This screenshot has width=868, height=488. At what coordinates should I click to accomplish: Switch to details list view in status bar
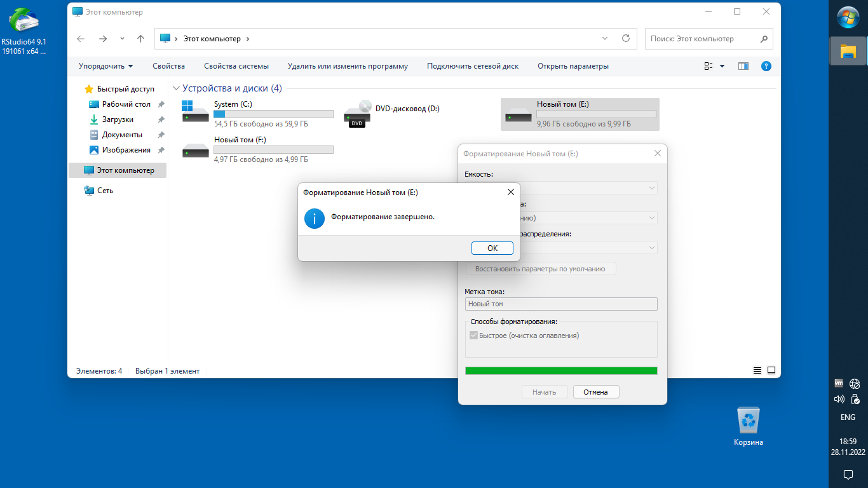click(x=757, y=370)
